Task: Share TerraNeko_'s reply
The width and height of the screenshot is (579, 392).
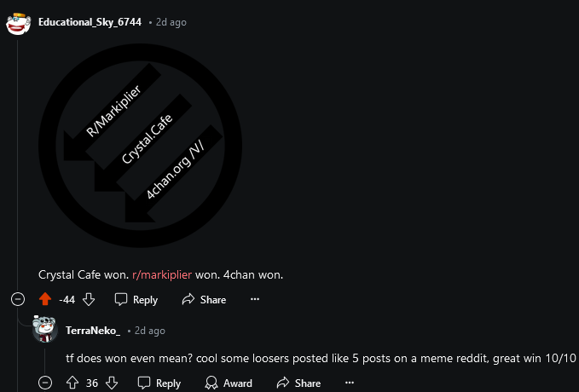Action: coord(298,383)
